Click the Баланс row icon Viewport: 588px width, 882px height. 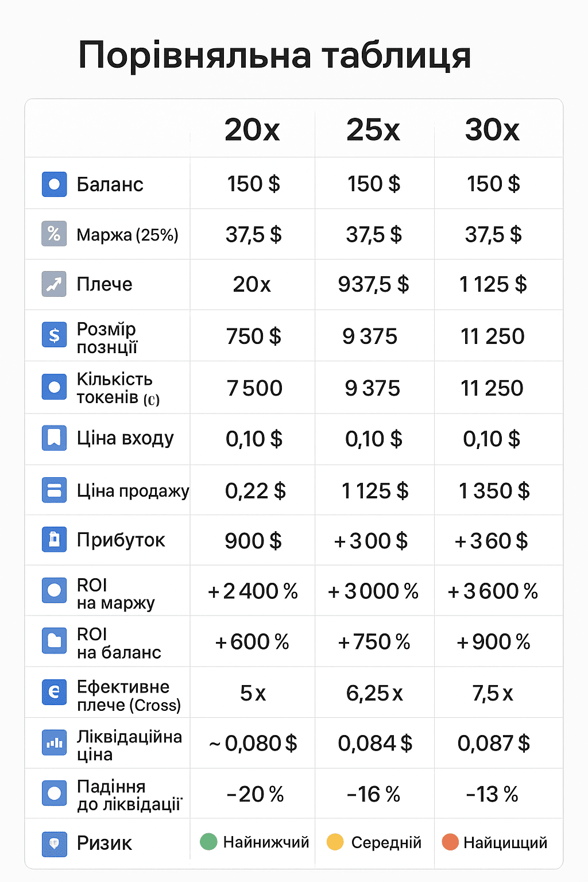(x=54, y=184)
